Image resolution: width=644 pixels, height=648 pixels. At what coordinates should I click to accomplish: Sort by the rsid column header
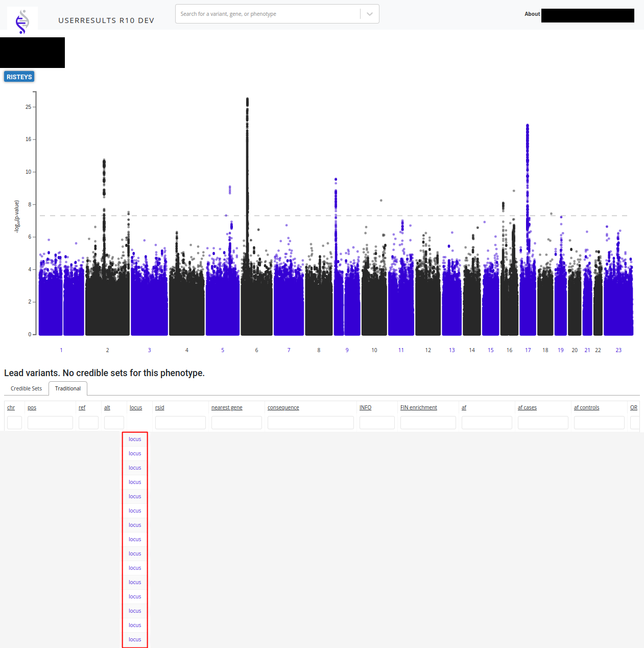[160, 408]
